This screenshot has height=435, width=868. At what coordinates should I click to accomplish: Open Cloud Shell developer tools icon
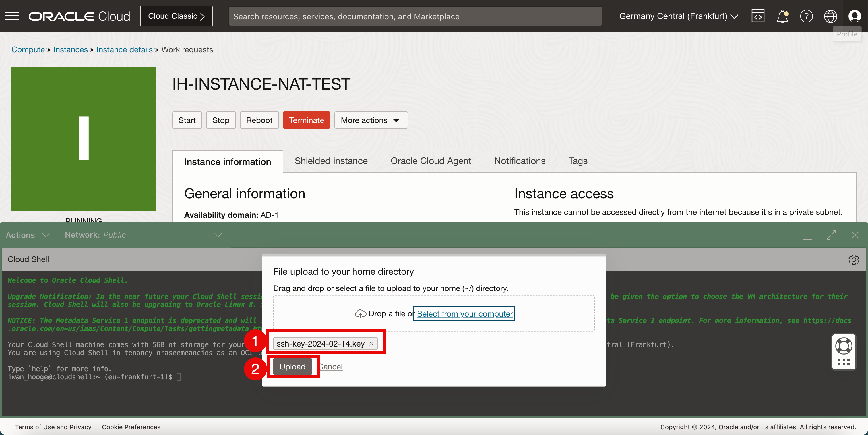pyautogui.click(x=758, y=16)
